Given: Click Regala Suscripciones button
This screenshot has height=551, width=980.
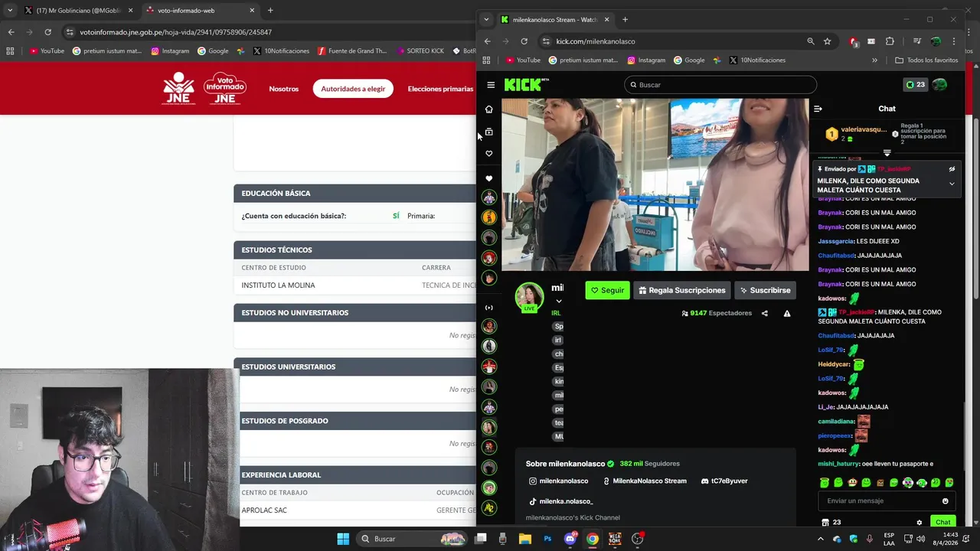Looking at the screenshot, I should pos(681,290).
